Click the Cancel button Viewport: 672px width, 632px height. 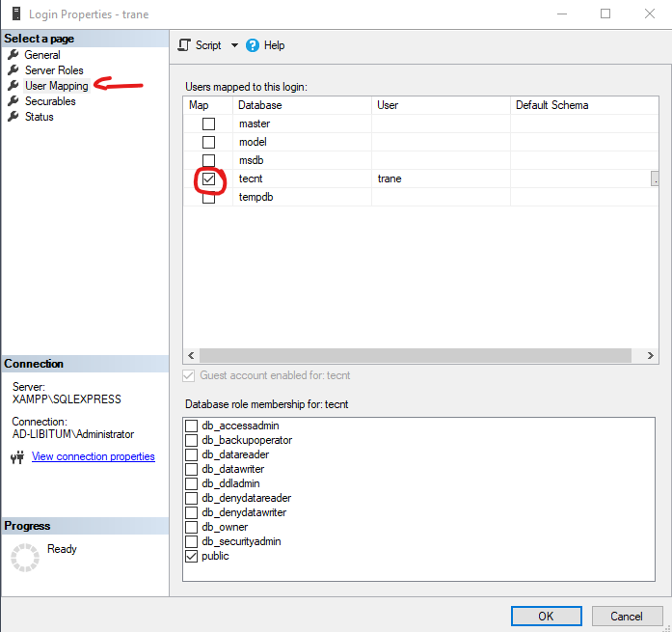tap(626, 616)
